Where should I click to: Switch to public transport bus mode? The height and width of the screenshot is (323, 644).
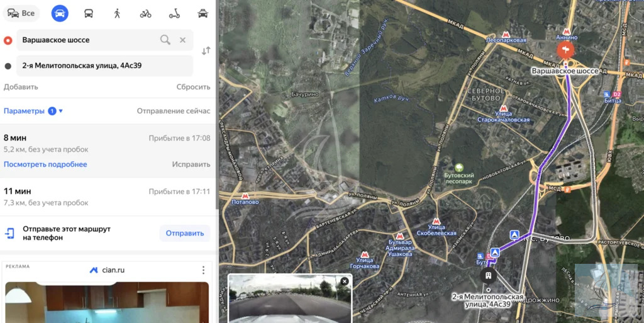89,13
